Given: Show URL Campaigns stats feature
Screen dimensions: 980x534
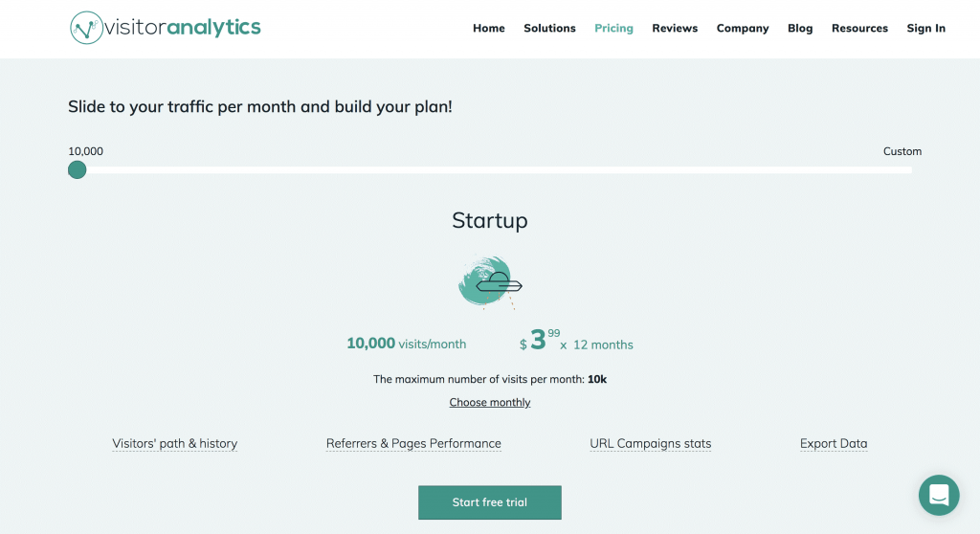Looking at the screenshot, I should click(x=651, y=444).
